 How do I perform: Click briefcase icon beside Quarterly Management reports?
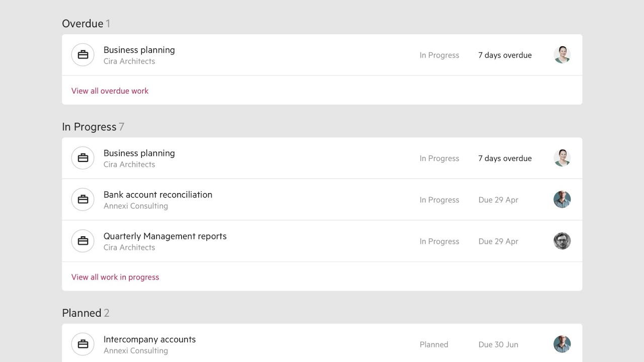(83, 241)
